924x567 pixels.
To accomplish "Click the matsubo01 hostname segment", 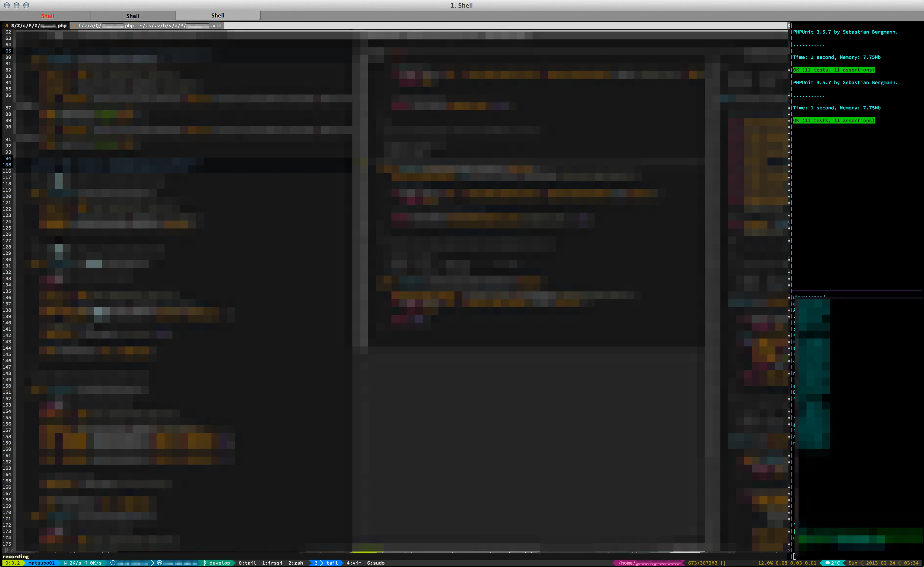I will click(x=41, y=563).
